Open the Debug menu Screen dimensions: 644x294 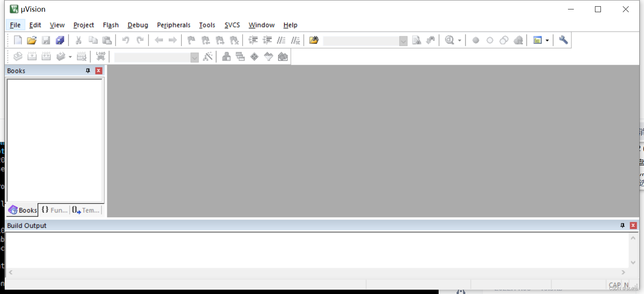coord(138,25)
